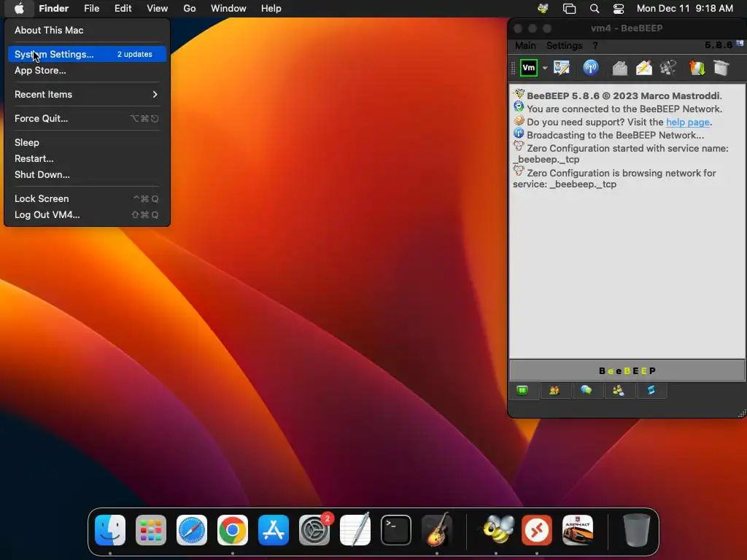This screenshot has width=747, height=560.
Task: Open the Trash in the Dock
Action: pyautogui.click(x=636, y=530)
